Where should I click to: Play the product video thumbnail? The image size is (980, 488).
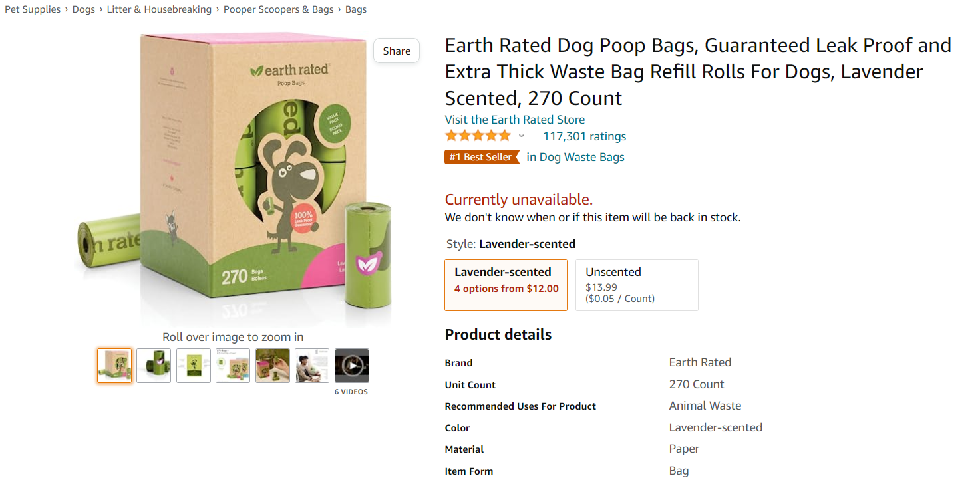pyautogui.click(x=351, y=366)
